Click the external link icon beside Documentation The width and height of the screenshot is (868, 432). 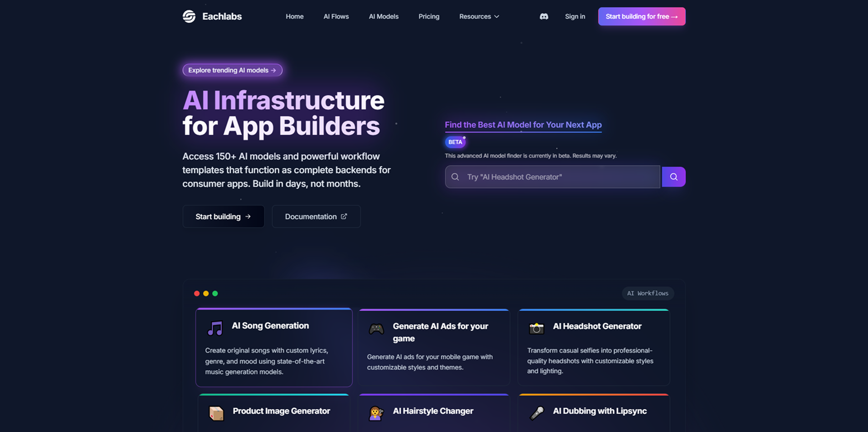click(x=344, y=216)
